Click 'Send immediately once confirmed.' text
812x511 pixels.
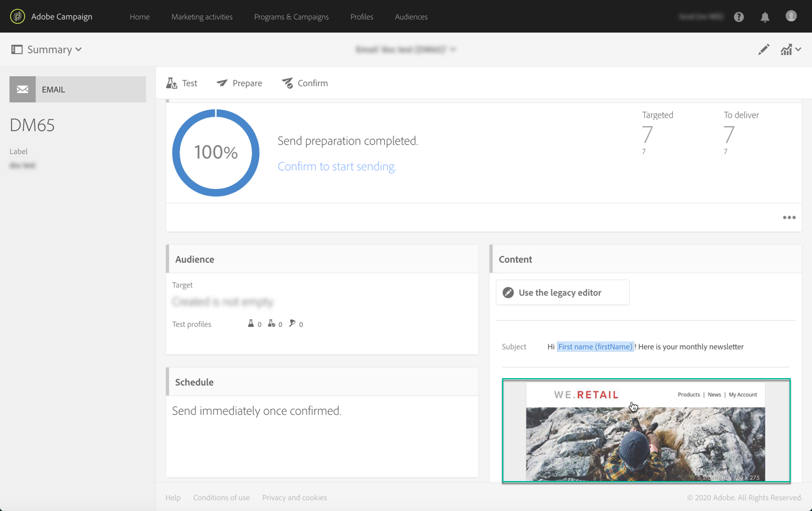pos(257,411)
